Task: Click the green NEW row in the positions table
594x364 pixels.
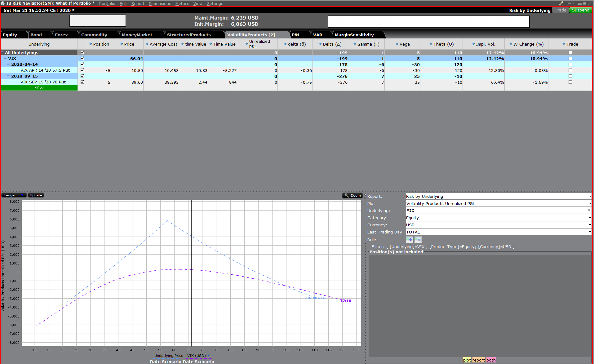Action: [39, 88]
